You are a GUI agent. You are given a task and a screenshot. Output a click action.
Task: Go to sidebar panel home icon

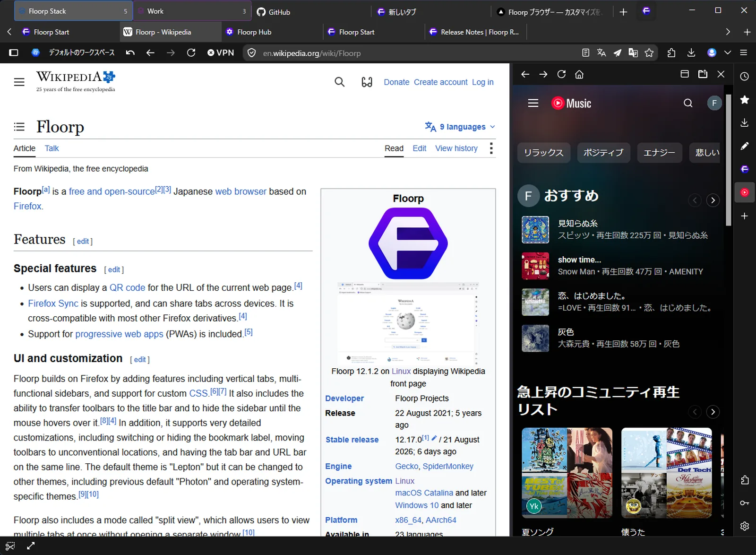(x=579, y=74)
